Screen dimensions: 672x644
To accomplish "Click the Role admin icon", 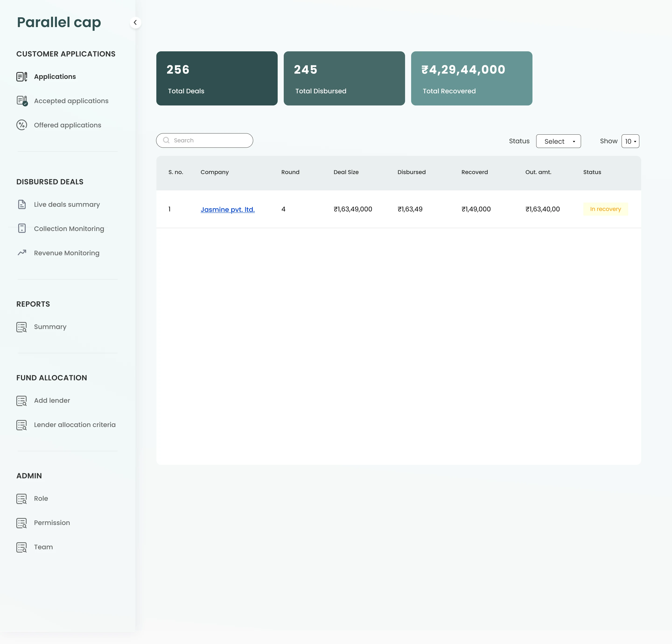I will pyautogui.click(x=22, y=499).
